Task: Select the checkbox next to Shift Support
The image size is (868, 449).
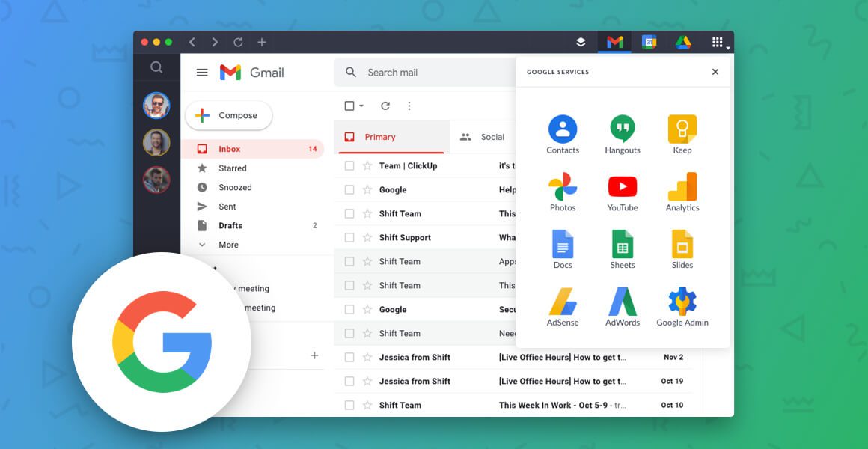Action: point(349,237)
